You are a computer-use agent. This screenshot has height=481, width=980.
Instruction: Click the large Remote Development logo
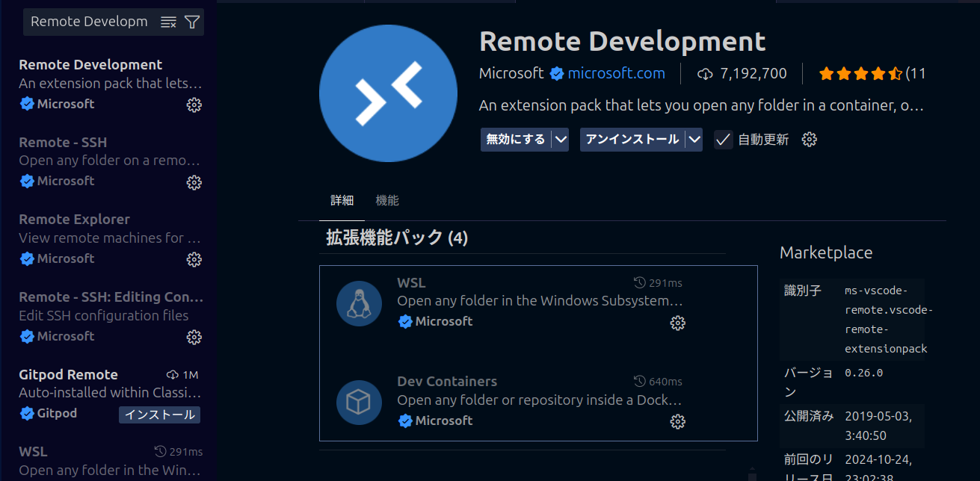pos(388,93)
